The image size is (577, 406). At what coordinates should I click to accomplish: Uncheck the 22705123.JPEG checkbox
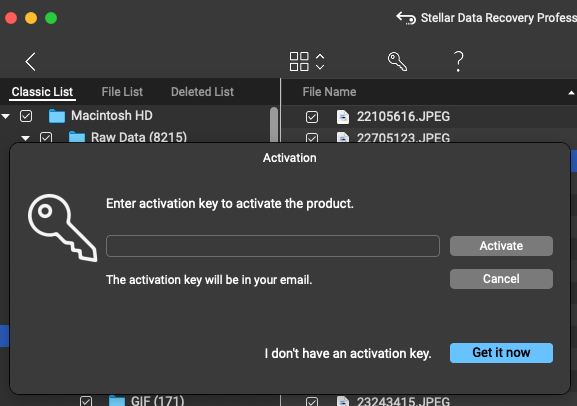[312, 138]
